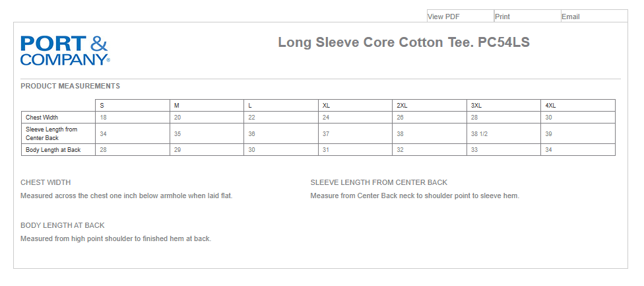The image size is (644, 286).
Task: Click the Product Measurements heading
Action: [70, 86]
